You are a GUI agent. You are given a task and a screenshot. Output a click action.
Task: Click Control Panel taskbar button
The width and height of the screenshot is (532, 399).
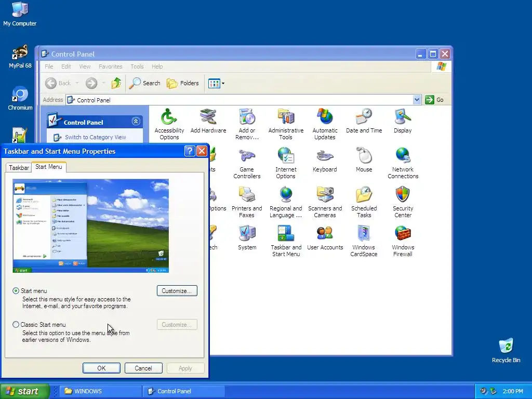(183, 391)
